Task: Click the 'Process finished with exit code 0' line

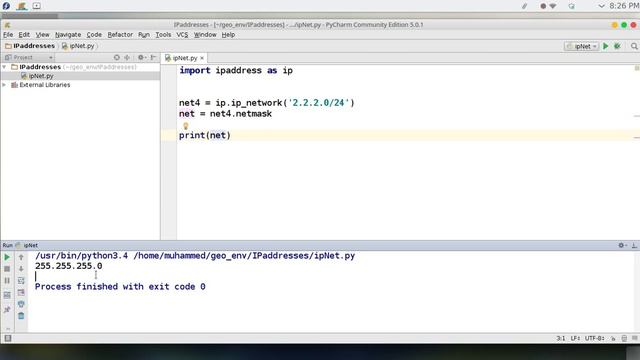Action: pos(120,287)
